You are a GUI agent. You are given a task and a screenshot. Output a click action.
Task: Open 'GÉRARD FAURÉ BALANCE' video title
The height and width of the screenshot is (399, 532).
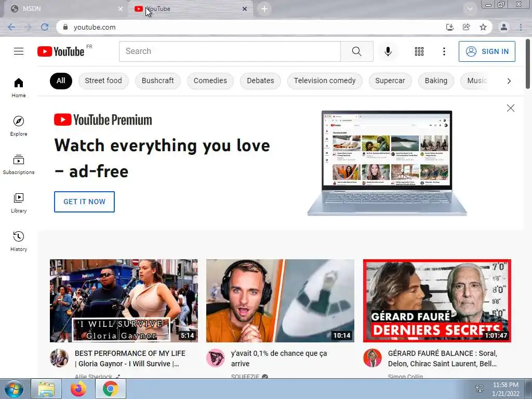[443, 358]
